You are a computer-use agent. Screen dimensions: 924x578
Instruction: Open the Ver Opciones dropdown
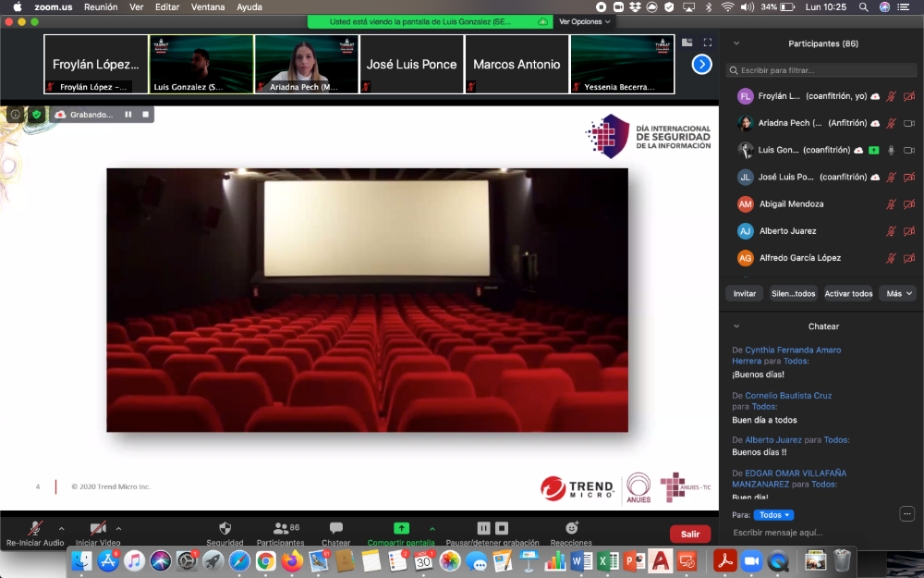(584, 21)
